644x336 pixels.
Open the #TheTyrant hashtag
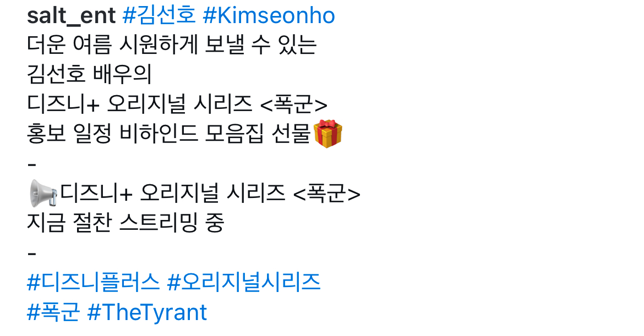click(x=147, y=312)
